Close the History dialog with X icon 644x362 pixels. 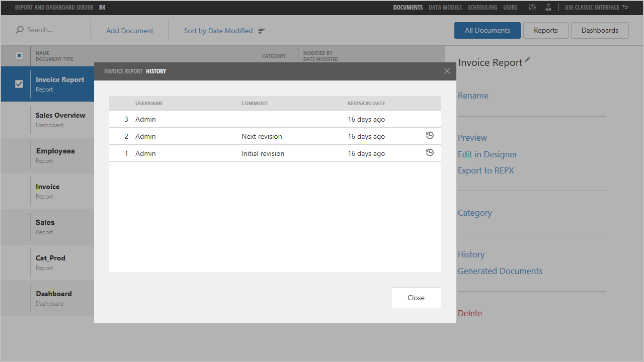[x=447, y=71]
